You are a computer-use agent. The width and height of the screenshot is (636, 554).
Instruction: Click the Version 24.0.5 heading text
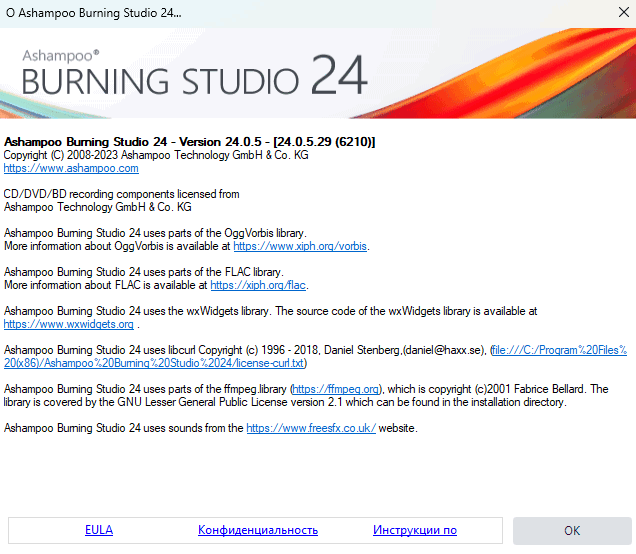coord(189,142)
